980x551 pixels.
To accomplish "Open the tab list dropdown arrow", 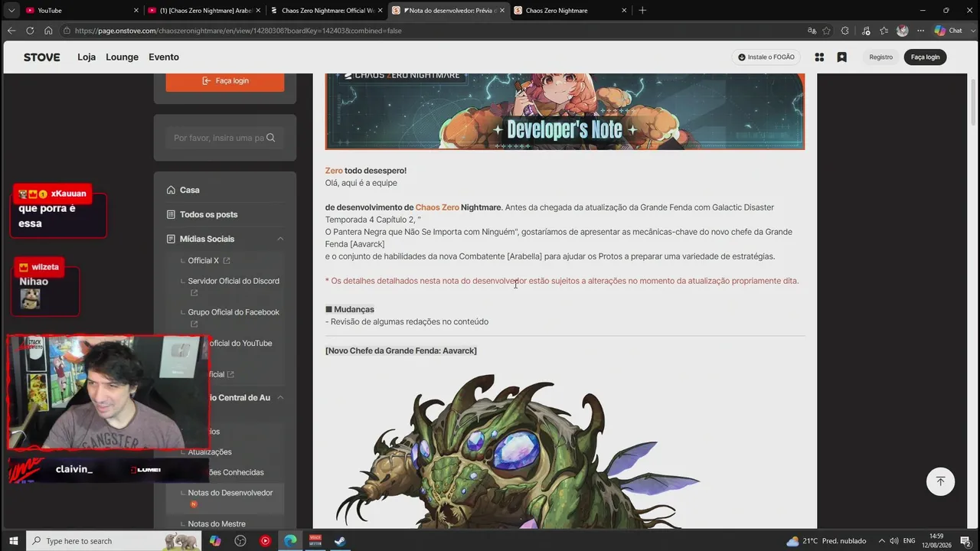I will [x=11, y=10].
